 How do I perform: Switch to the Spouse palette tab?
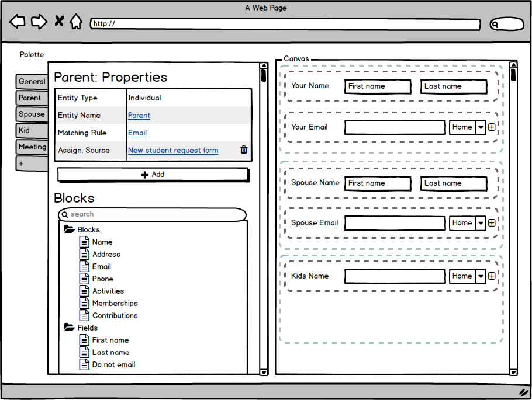(x=32, y=114)
